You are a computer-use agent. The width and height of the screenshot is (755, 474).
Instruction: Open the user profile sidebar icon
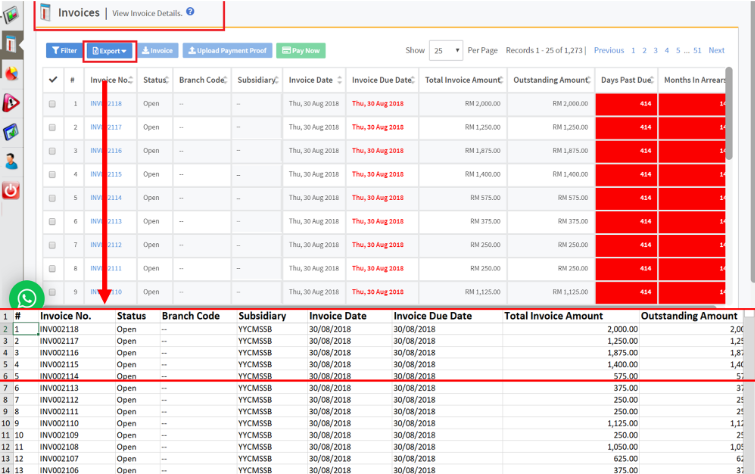coord(11,161)
